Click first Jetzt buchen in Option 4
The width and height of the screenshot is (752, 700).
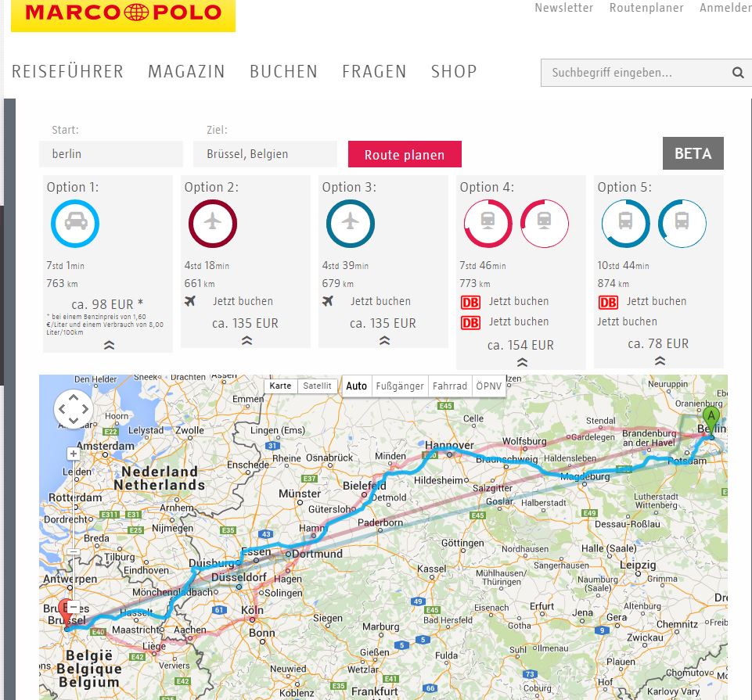tap(519, 301)
